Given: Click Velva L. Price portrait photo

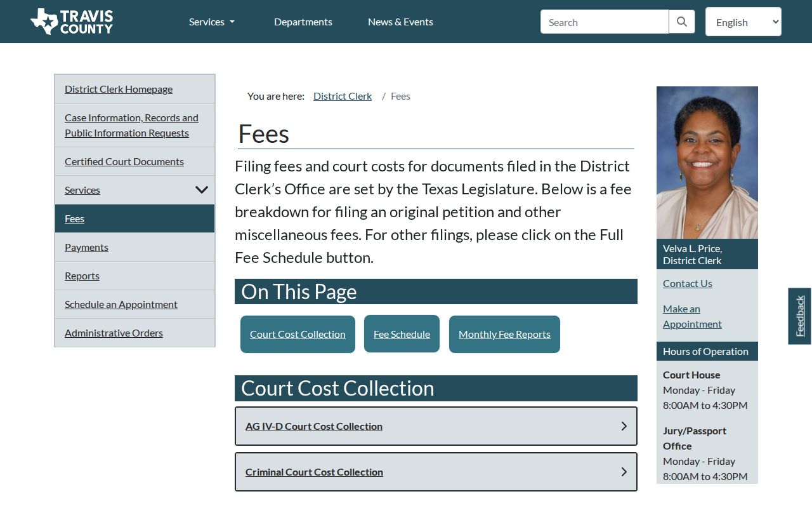Looking at the screenshot, I should coord(707,163).
